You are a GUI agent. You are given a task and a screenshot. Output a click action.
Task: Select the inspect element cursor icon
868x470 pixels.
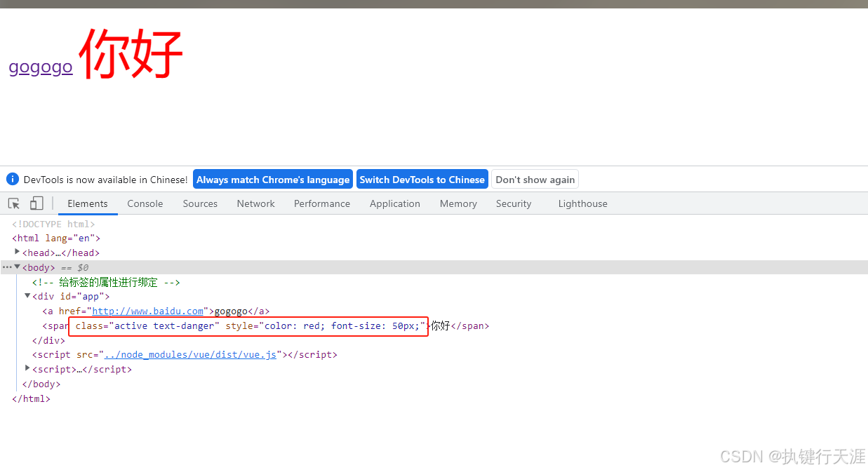pos(13,203)
